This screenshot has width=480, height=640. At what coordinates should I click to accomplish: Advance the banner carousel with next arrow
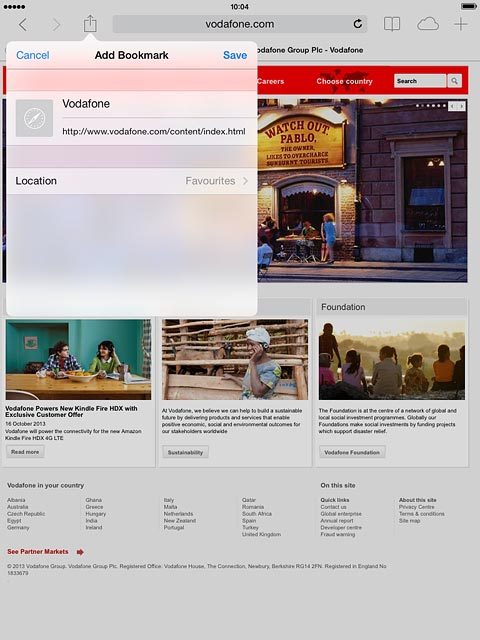coord(462,106)
